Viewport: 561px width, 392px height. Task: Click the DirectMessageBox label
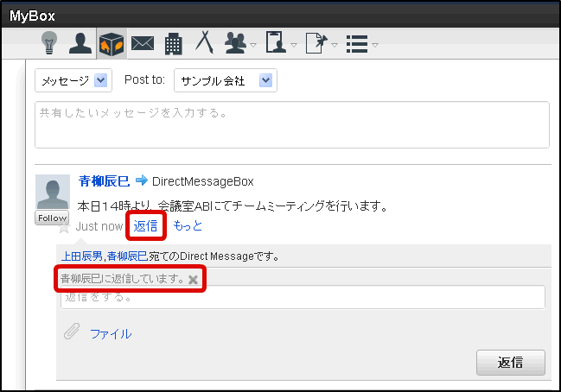[x=203, y=181]
